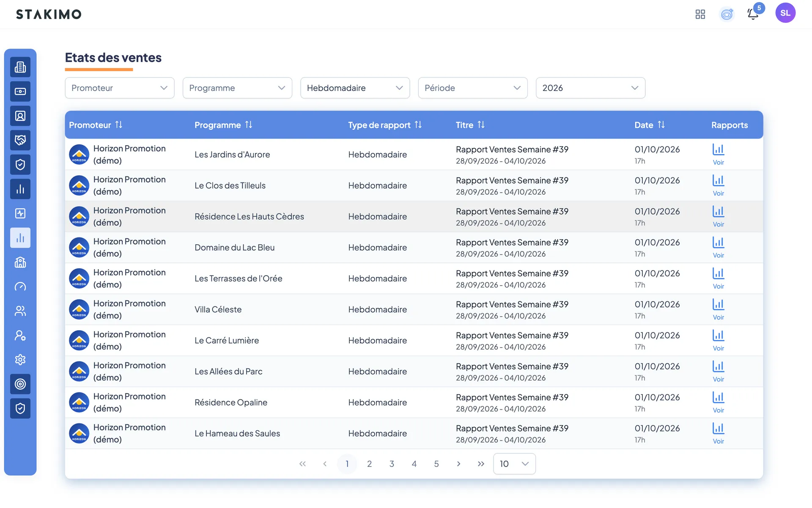Open the apps grid icon in header
Screen dimensions: 812x508
point(700,14)
